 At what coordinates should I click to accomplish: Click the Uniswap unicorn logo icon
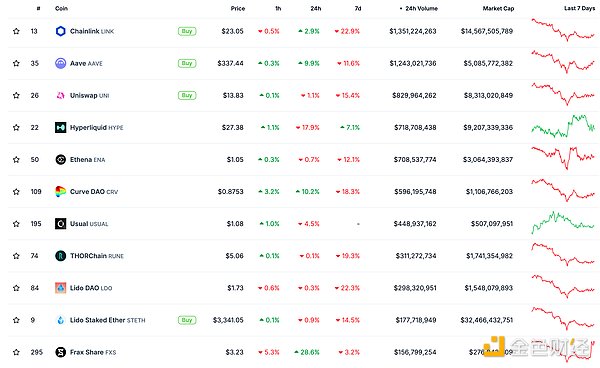(60, 95)
